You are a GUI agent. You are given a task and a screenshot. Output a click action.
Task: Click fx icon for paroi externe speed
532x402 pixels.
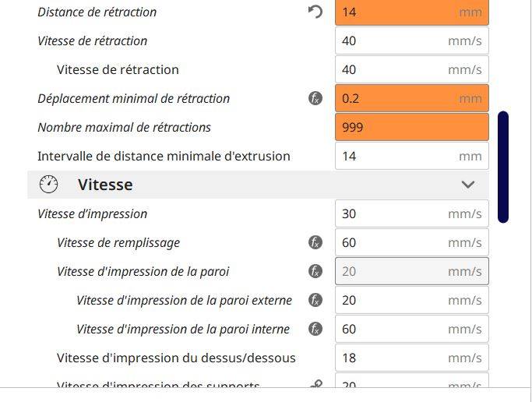(315, 300)
